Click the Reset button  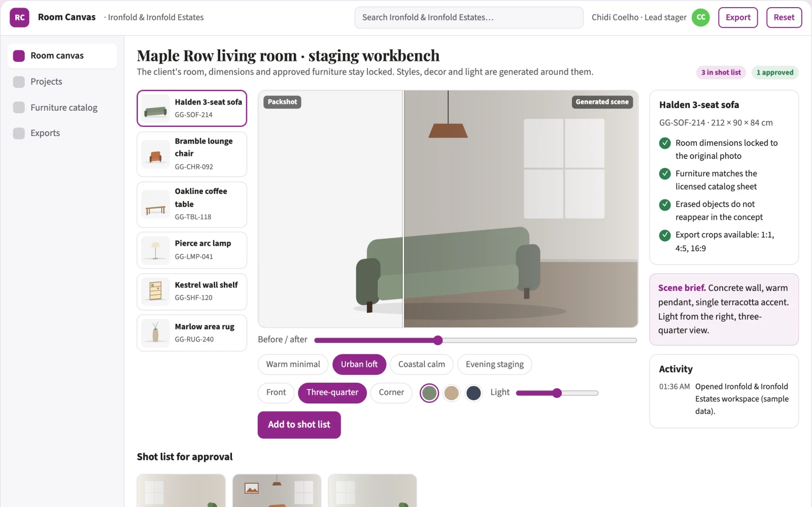[784, 17]
